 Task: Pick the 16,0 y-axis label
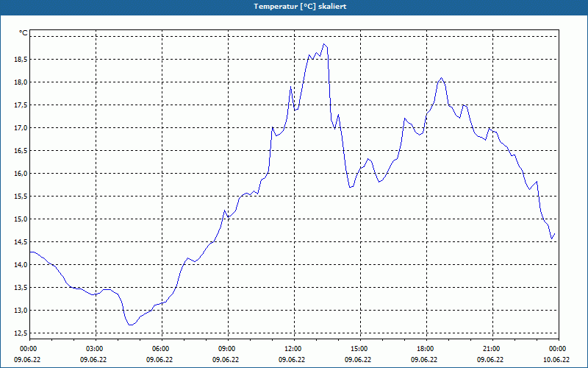pos(21,174)
